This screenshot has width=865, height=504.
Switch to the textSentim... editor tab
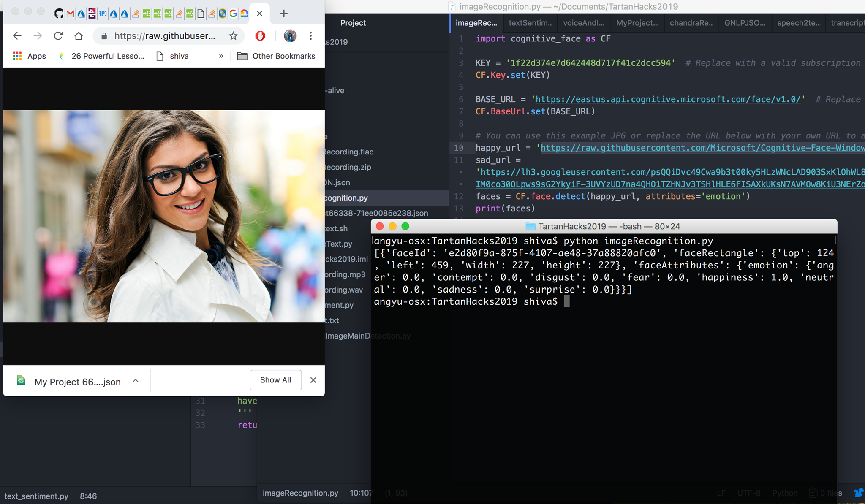click(x=530, y=23)
